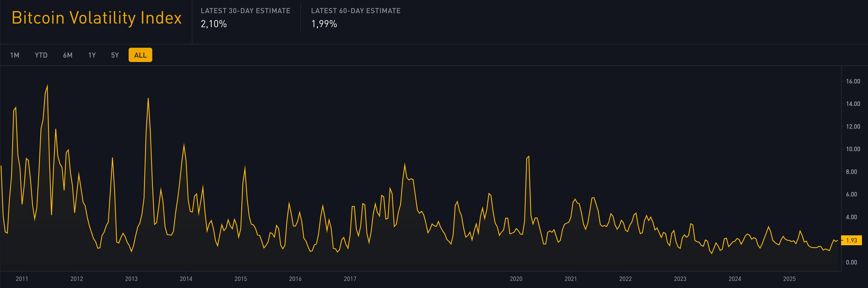Click the LATEST 60-DAY ESTIMATE label
The image size is (868, 288).
pos(356,10)
